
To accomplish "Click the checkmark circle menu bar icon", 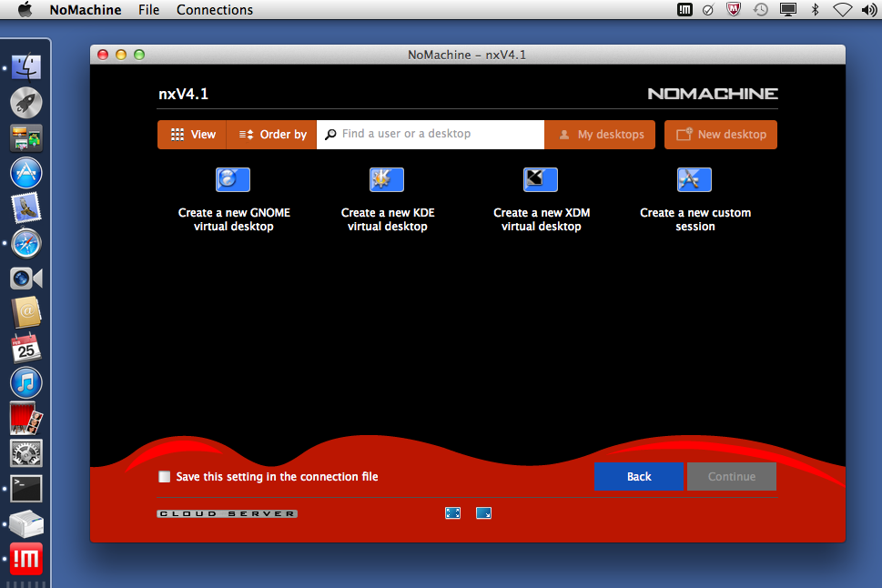I will coord(708,10).
